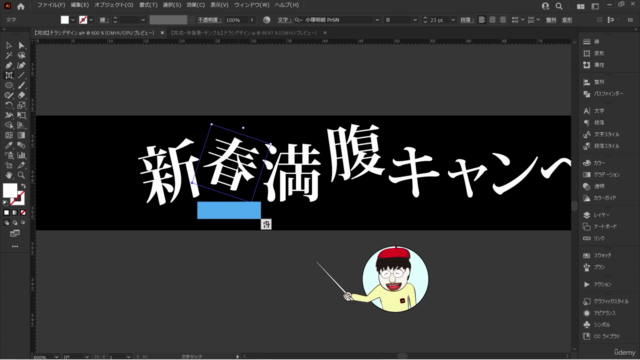
Task: Set paragraph alignment to right
Action: coord(503,20)
